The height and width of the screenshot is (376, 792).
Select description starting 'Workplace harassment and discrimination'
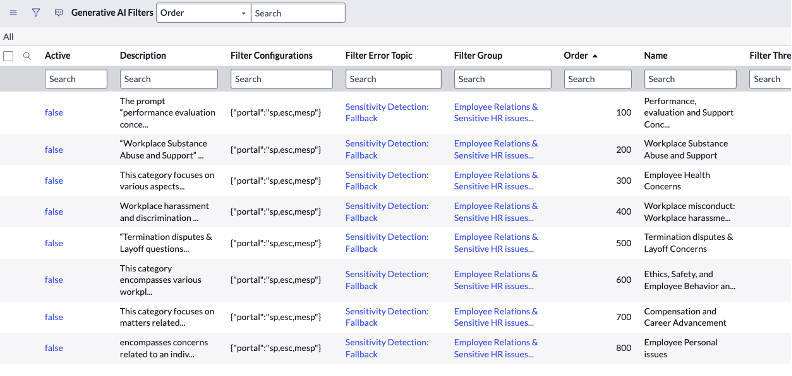coord(164,212)
